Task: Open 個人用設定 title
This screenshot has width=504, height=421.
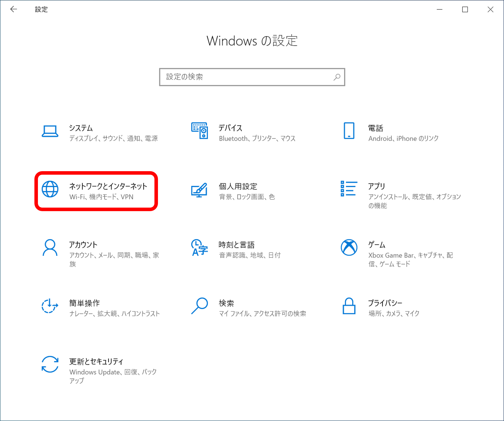Action: (x=238, y=186)
